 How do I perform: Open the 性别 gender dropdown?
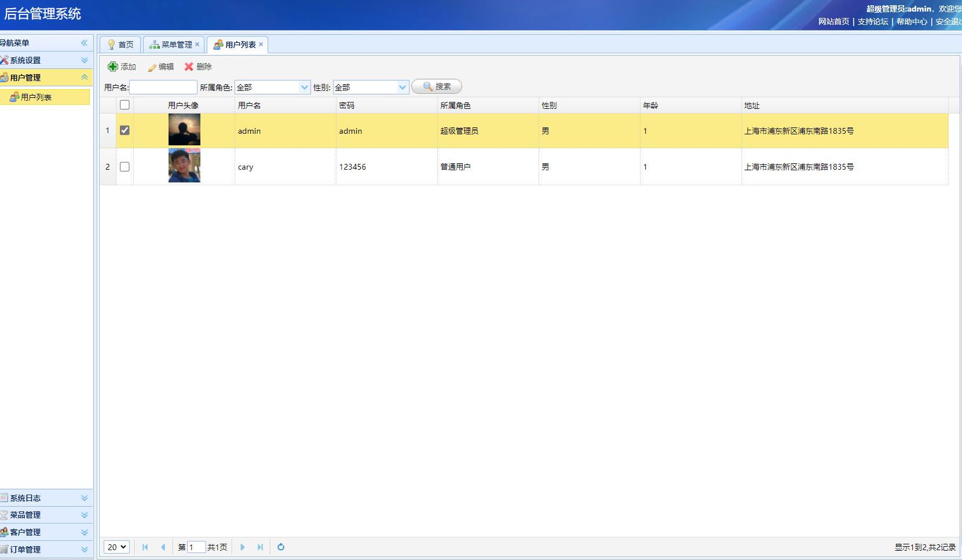pos(403,87)
